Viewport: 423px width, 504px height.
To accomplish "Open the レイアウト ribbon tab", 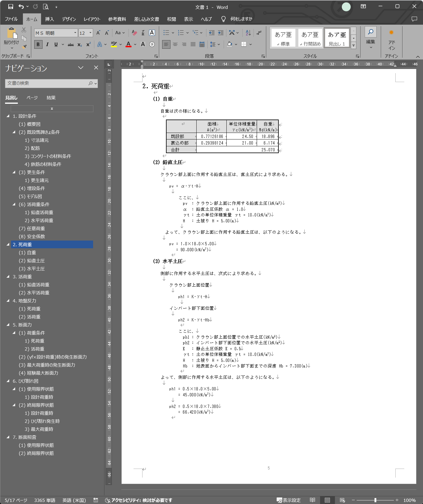I will (92, 19).
